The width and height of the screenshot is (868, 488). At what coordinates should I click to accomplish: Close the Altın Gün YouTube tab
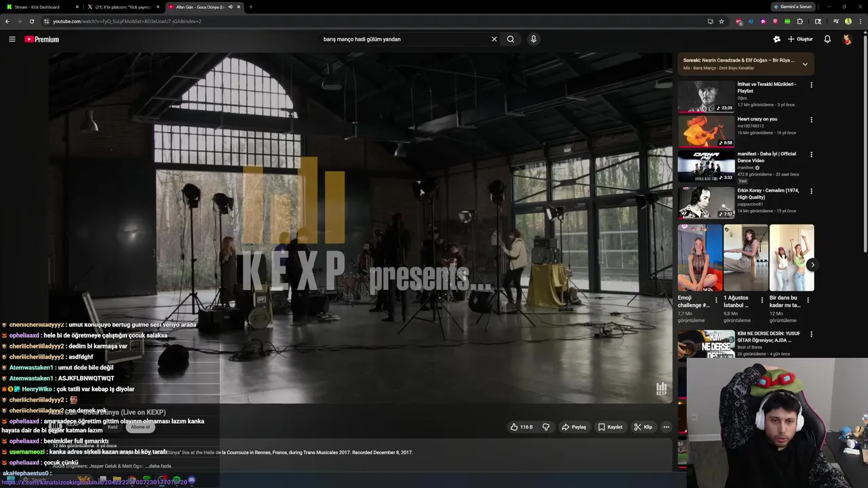239,7
